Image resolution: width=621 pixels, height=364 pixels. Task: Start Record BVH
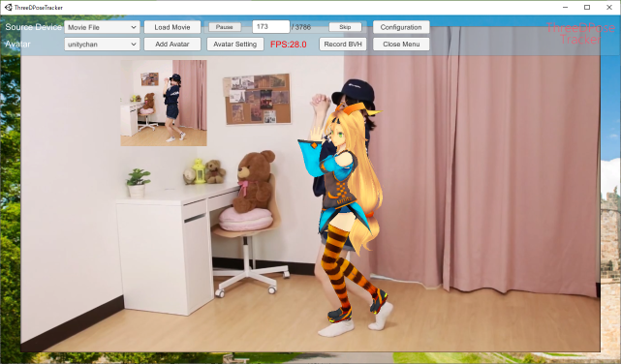[x=343, y=44]
